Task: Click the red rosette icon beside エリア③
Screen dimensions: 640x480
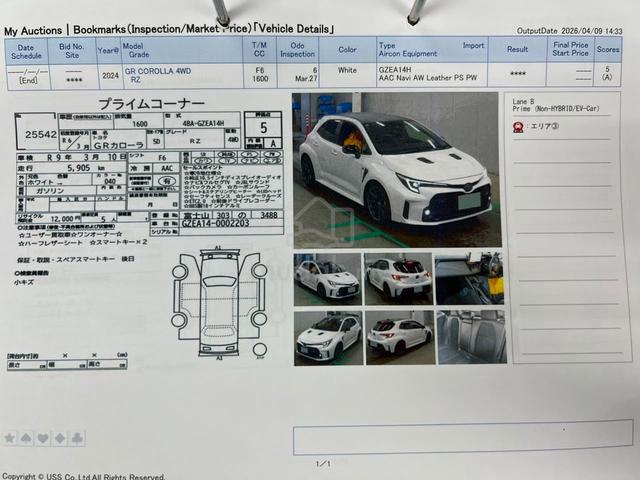Action: coord(518,127)
